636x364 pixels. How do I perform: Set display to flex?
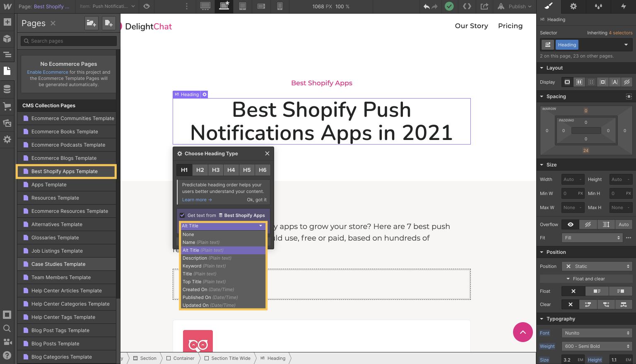point(579,82)
